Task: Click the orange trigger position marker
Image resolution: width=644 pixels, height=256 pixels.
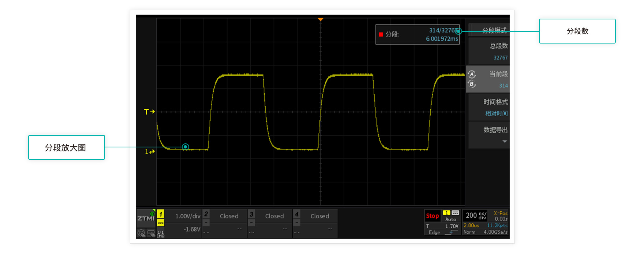Action: coord(321,19)
